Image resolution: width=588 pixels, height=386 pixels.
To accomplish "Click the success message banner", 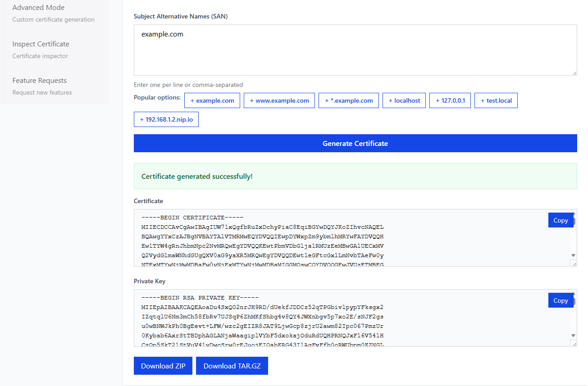I will (x=355, y=176).
